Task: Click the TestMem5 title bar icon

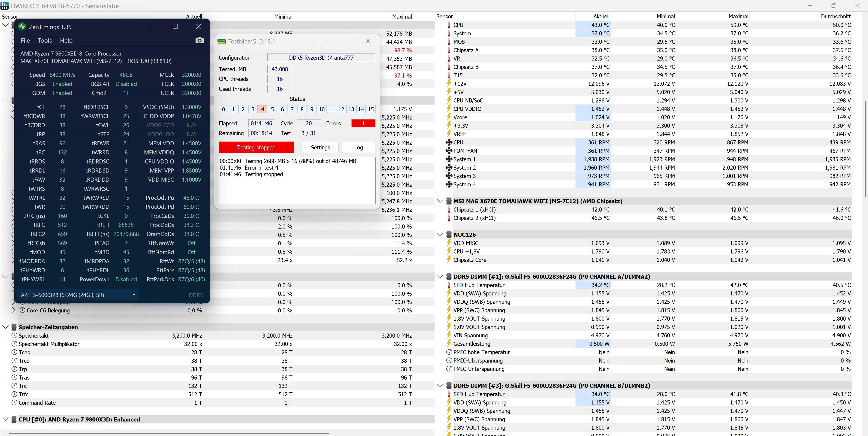Action: (x=221, y=41)
